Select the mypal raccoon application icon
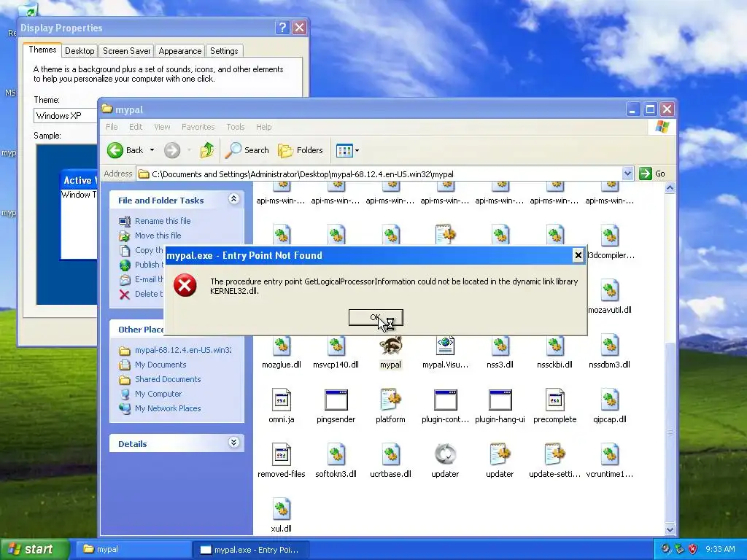Screen dimensions: 747x560 point(391,345)
